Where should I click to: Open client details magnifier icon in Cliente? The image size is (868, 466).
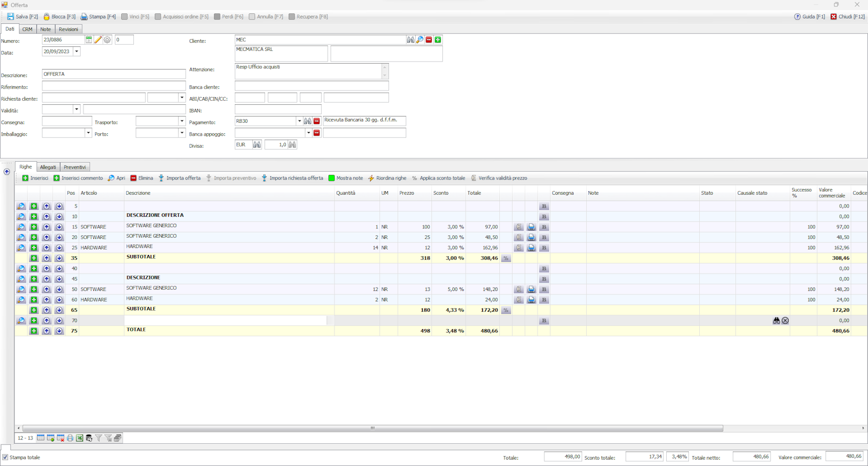[420, 40]
